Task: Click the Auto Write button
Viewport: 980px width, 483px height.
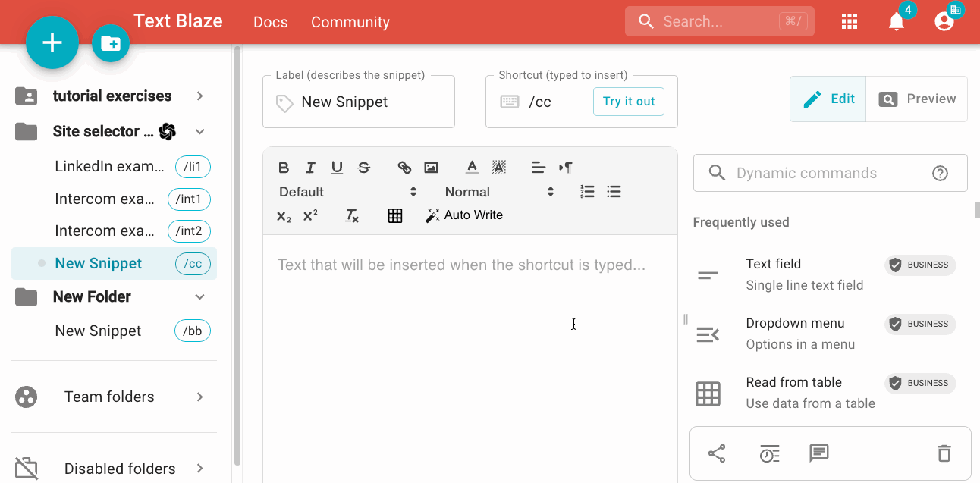Action: click(x=464, y=215)
